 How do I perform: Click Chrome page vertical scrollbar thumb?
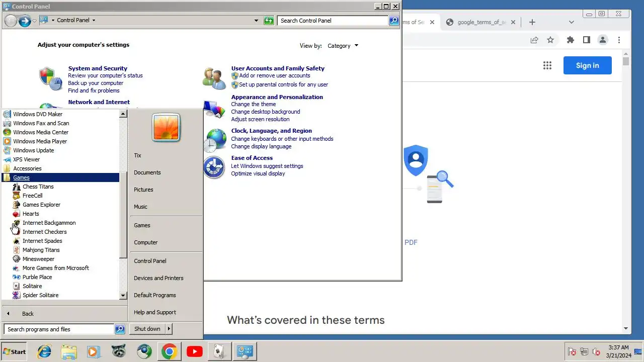tap(626, 61)
